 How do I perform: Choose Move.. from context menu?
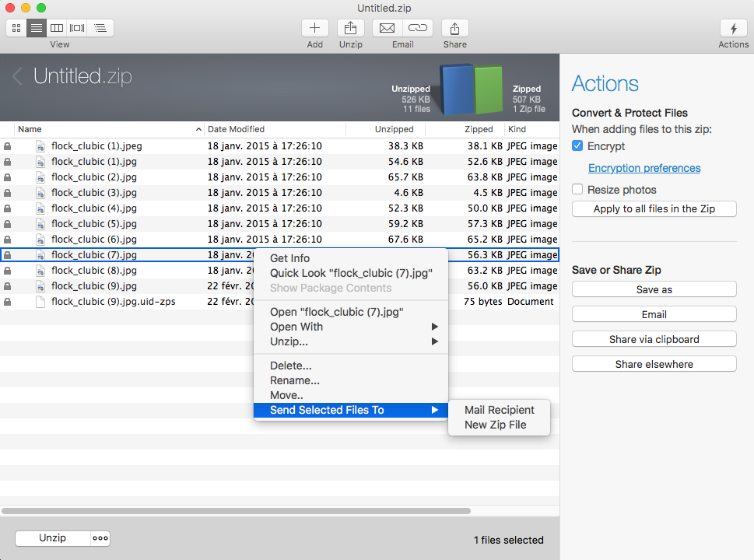(x=351, y=396)
